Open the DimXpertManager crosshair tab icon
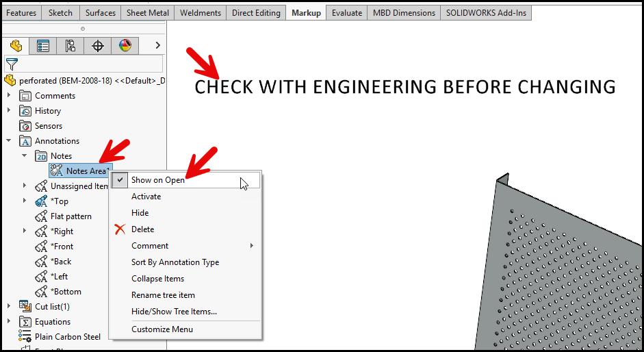Viewport: 644px width, 352px height. click(x=98, y=46)
